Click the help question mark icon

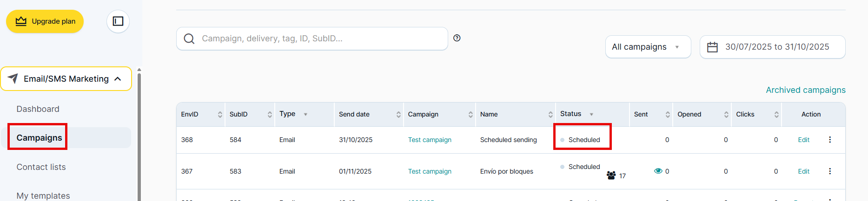457,38
